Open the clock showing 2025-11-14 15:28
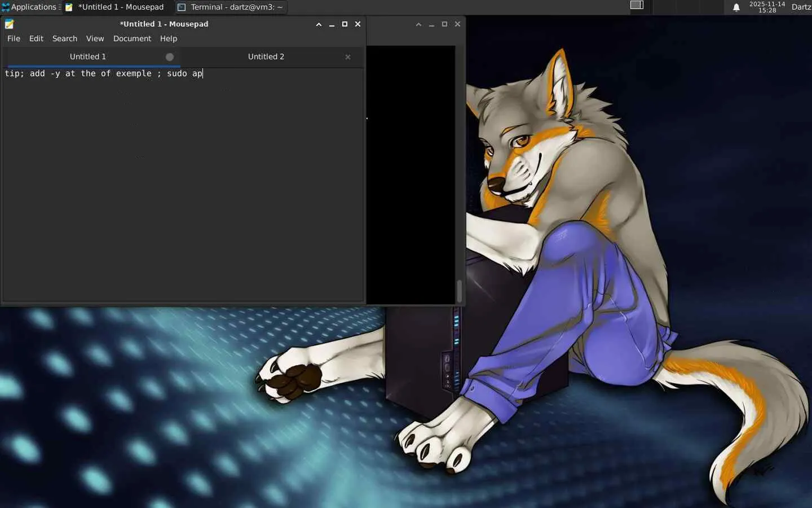Viewport: 812px width, 508px height. click(767, 7)
